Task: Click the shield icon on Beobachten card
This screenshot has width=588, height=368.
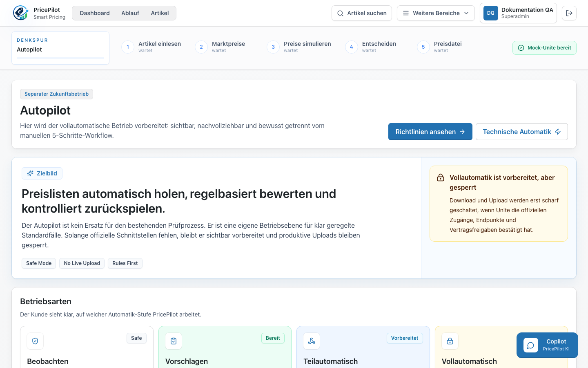Action: (35, 341)
